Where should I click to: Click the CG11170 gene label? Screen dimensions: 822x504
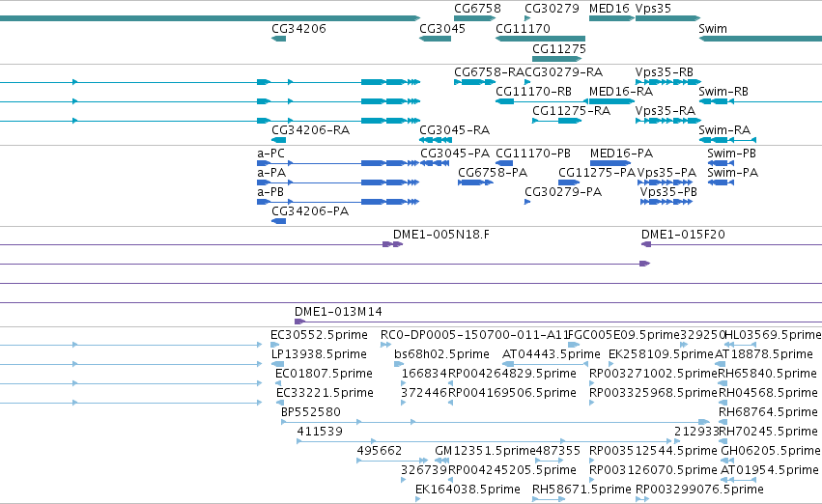[523, 29]
